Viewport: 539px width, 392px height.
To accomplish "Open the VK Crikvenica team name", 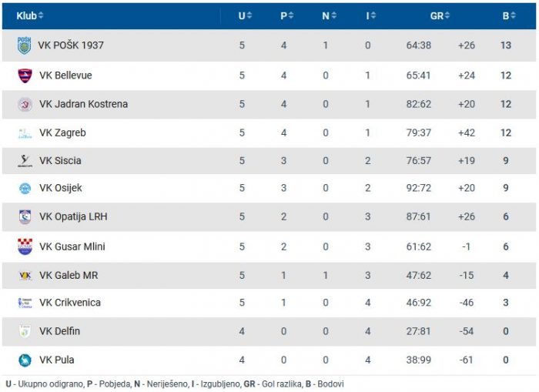I will [70, 303].
